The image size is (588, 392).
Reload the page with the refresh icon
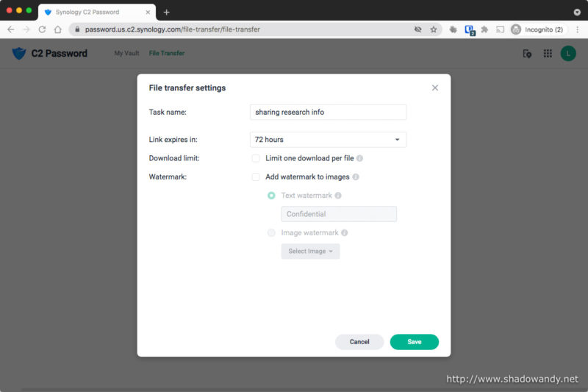tap(42, 29)
